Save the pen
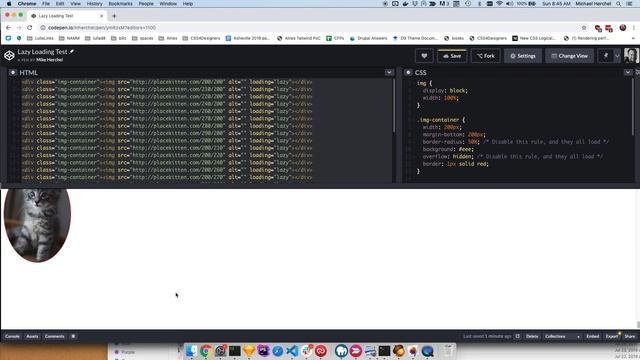 tap(452, 56)
